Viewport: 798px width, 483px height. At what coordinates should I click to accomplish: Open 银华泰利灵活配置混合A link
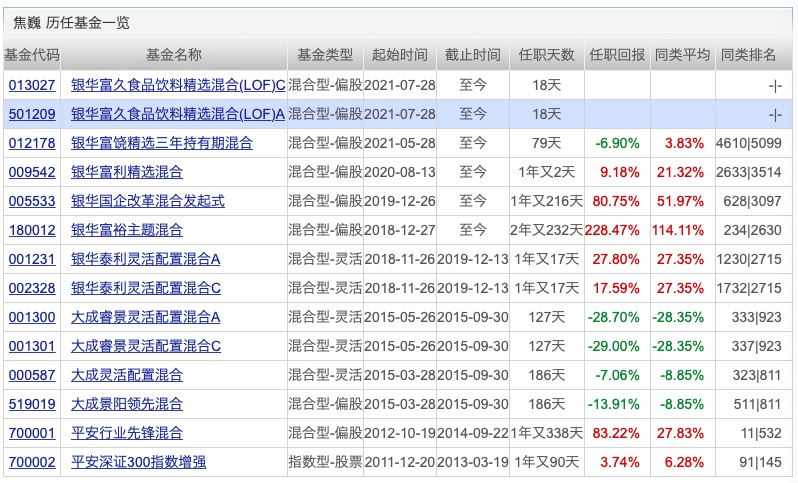point(145,259)
